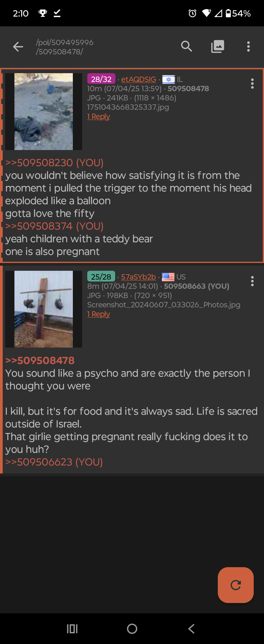Tap the thread path /pol/509495996 title
This screenshot has width=264, height=644.
(65, 42)
